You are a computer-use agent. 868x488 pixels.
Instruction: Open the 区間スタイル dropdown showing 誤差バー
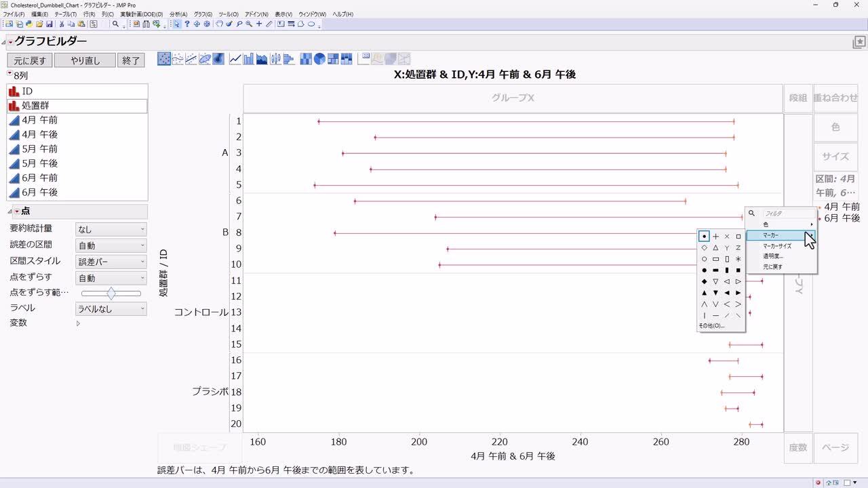pos(111,262)
